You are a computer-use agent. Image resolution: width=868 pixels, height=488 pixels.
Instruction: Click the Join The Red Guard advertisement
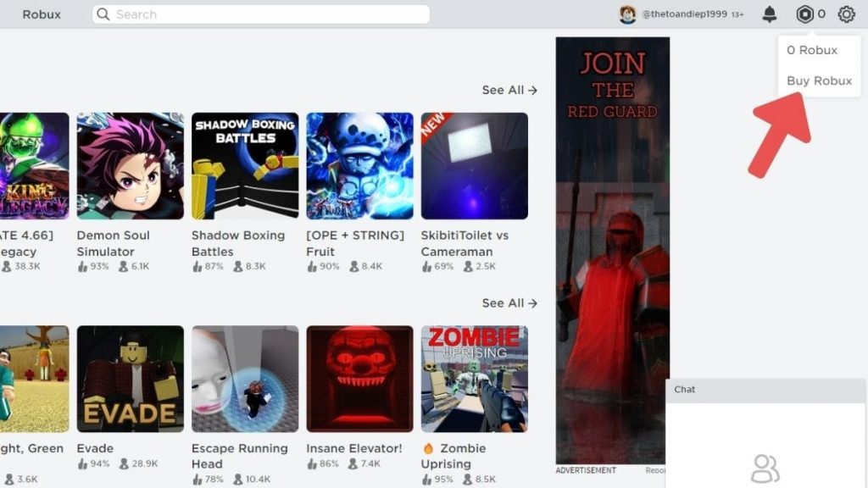[612, 250]
